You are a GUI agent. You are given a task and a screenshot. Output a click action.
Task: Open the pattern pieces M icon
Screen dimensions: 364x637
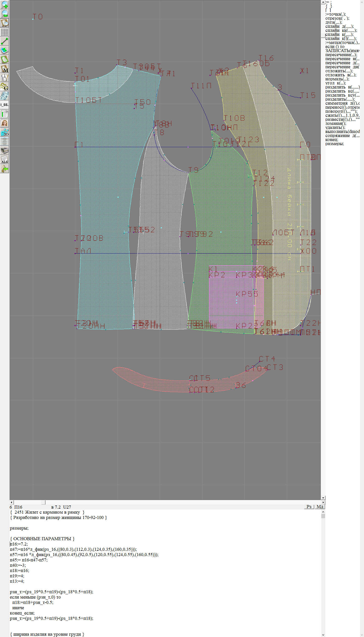(x=5, y=69)
